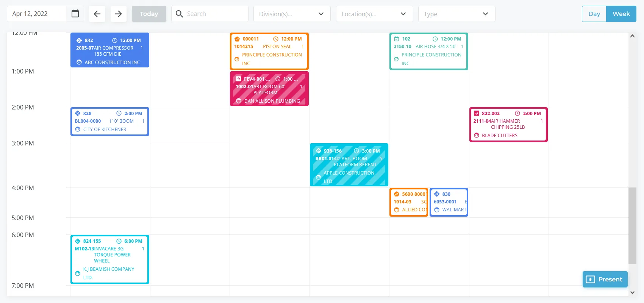The height and width of the screenshot is (303, 644).
Task: Click the type icon on order 822-002
Action: [x=477, y=114]
